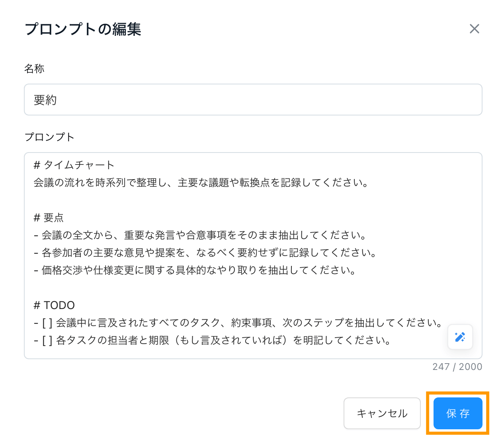Focus the 名称 input field containing 要約
Image resolution: width=504 pixels, height=446 pixels.
[x=253, y=100]
